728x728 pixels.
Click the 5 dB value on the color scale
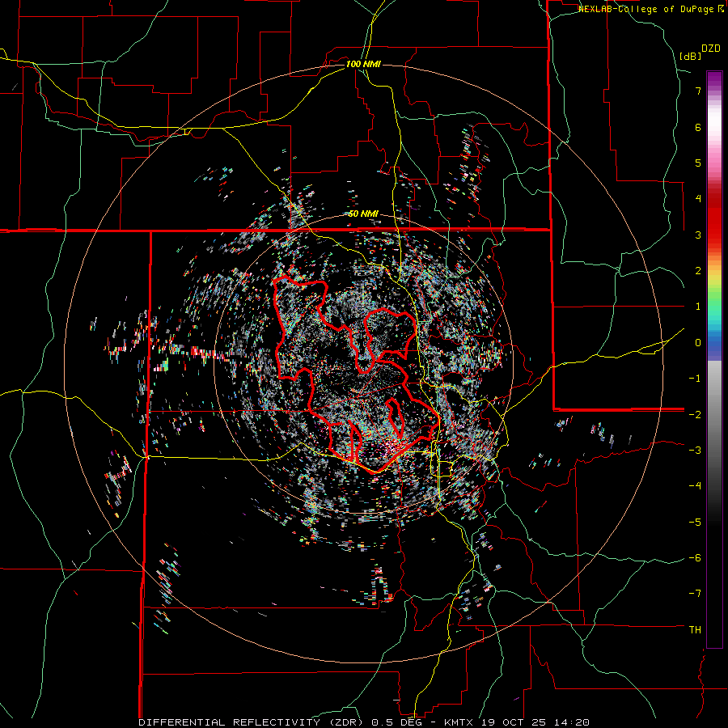click(698, 163)
